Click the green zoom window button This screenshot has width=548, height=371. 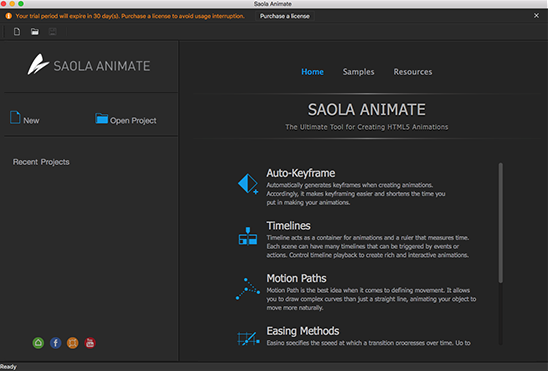point(21,3)
